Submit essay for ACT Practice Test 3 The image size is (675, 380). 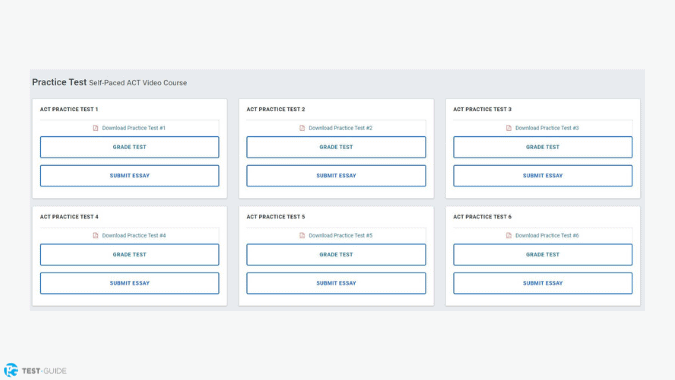(543, 176)
